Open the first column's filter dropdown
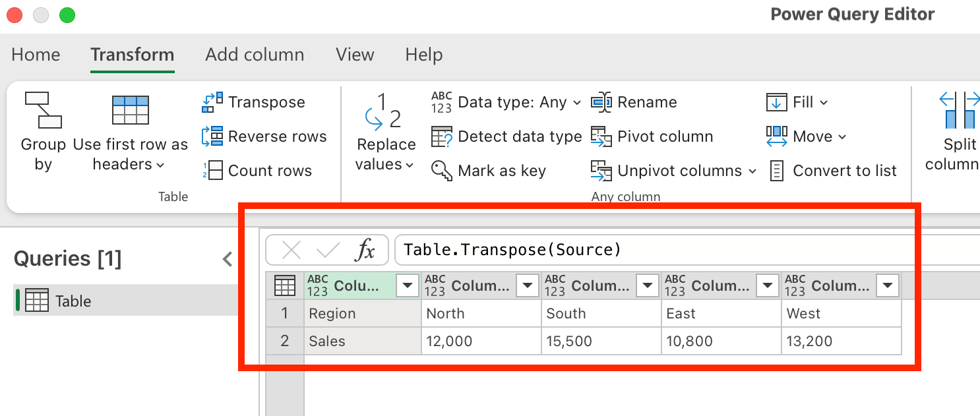Screen dimensions: 980x416 [408, 285]
